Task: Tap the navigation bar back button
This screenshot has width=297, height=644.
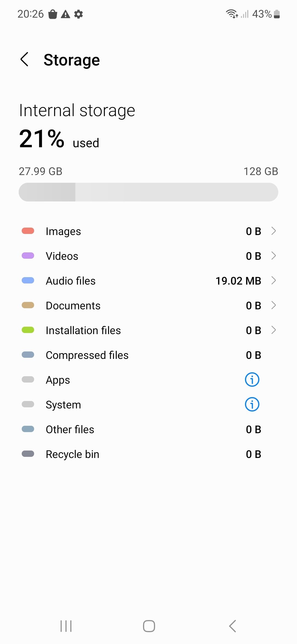Action: 232,626
